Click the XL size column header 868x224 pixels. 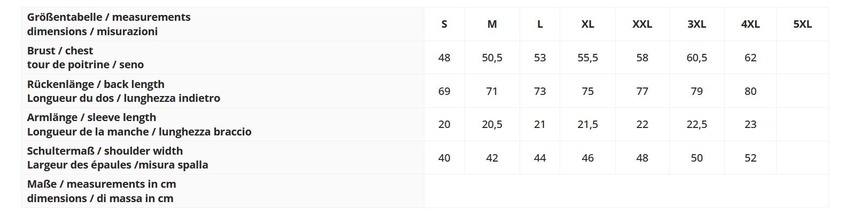587,24
